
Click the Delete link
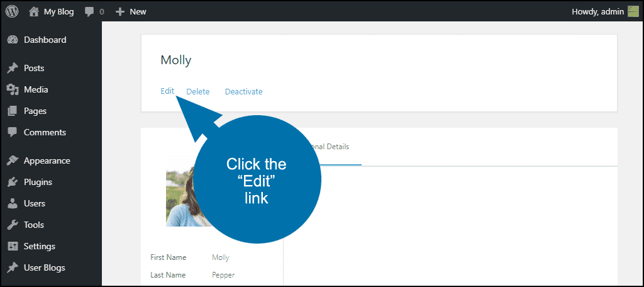[x=198, y=92]
